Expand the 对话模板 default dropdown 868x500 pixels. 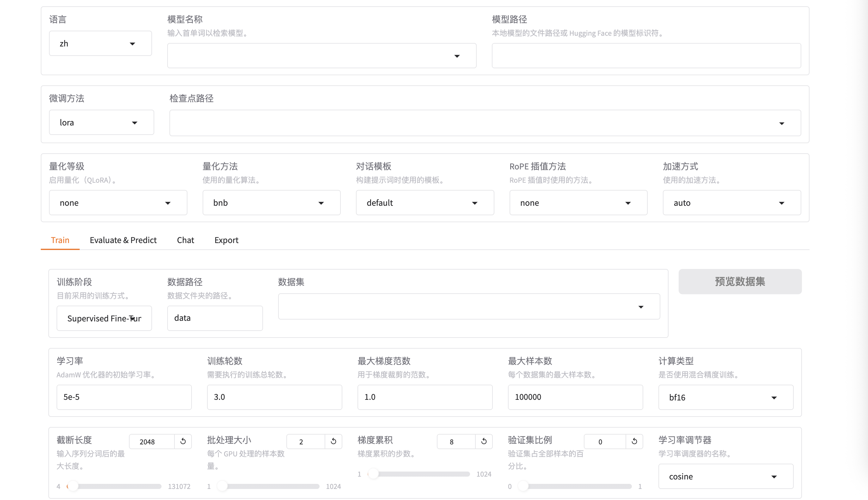pos(425,203)
